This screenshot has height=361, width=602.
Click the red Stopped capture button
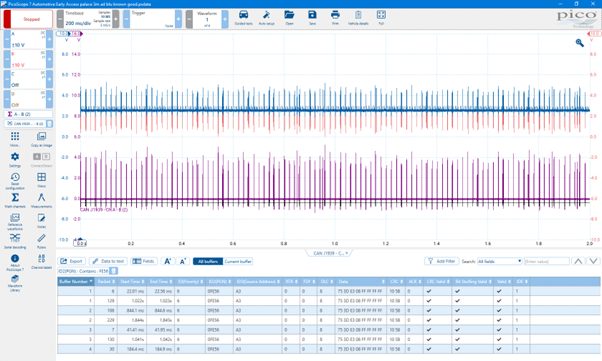28,19
